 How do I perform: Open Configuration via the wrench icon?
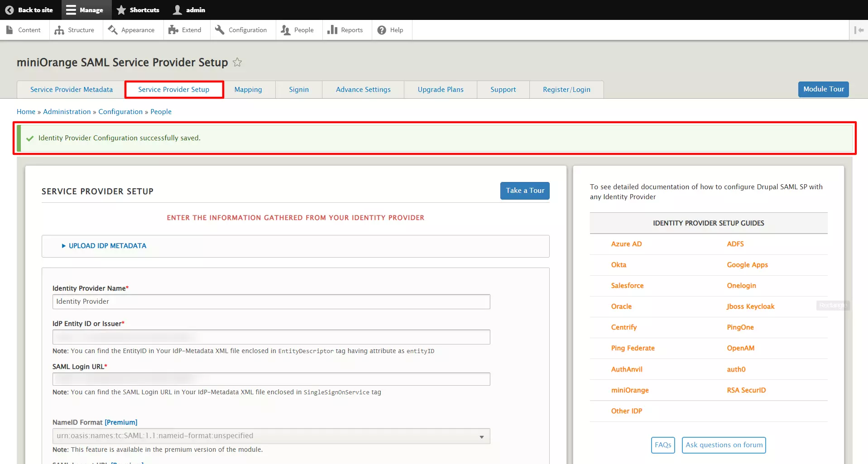point(220,30)
